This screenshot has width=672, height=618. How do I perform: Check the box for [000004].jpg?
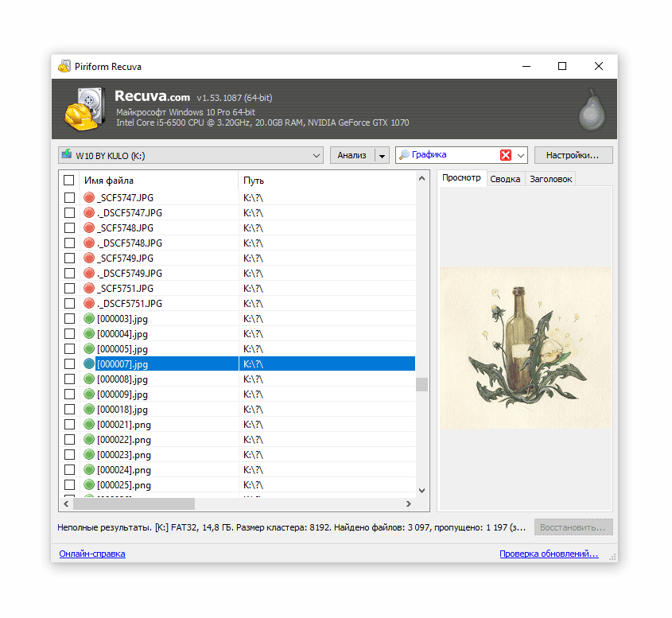[x=69, y=333]
